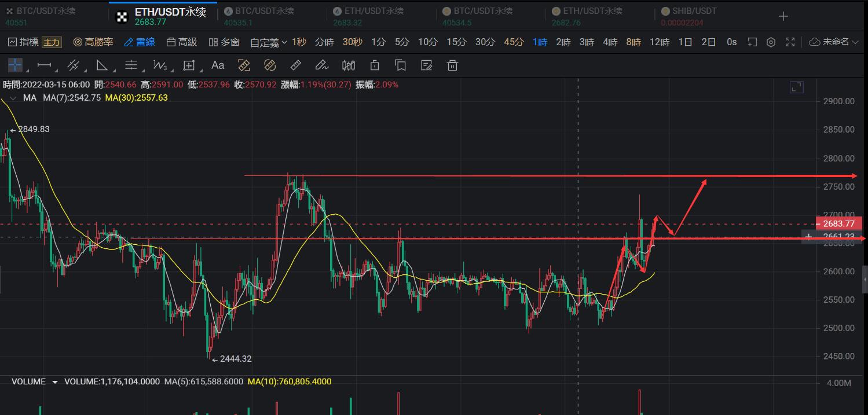Screen dimensions: 868x415
Task: Select the triangle shape tool
Action: (102, 65)
